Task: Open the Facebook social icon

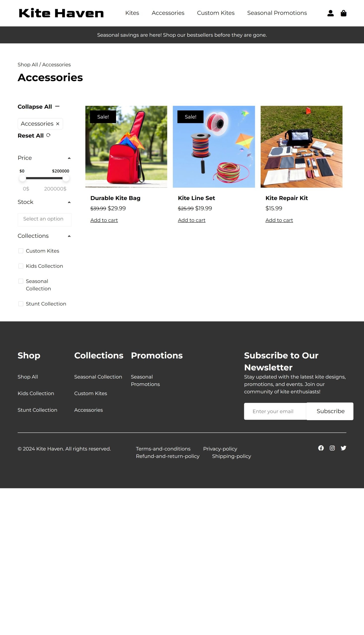Action: tap(321, 448)
